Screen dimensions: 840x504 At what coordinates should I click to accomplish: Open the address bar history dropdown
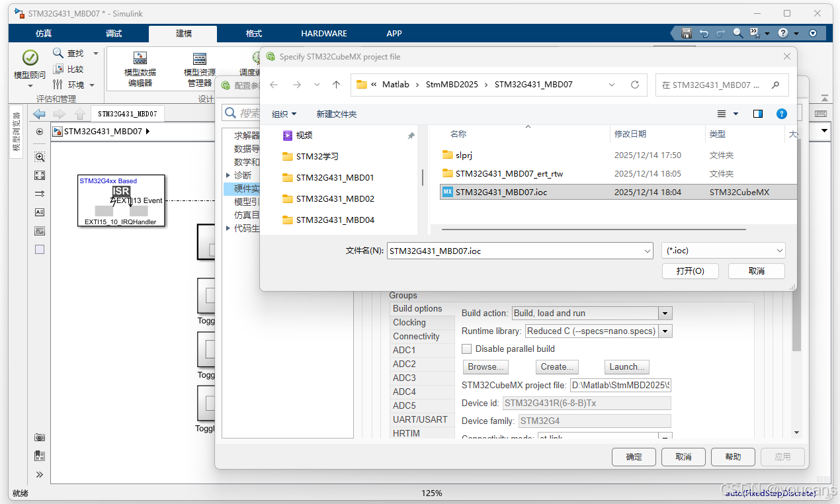[612, 85]
